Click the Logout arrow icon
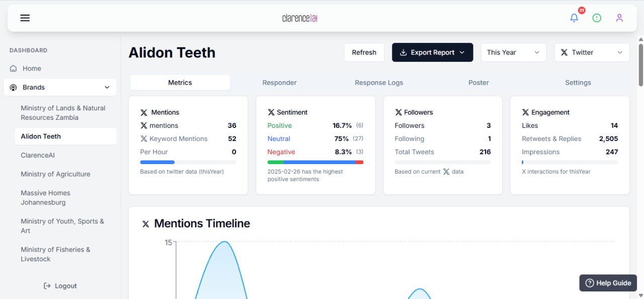 coord(47,286)
